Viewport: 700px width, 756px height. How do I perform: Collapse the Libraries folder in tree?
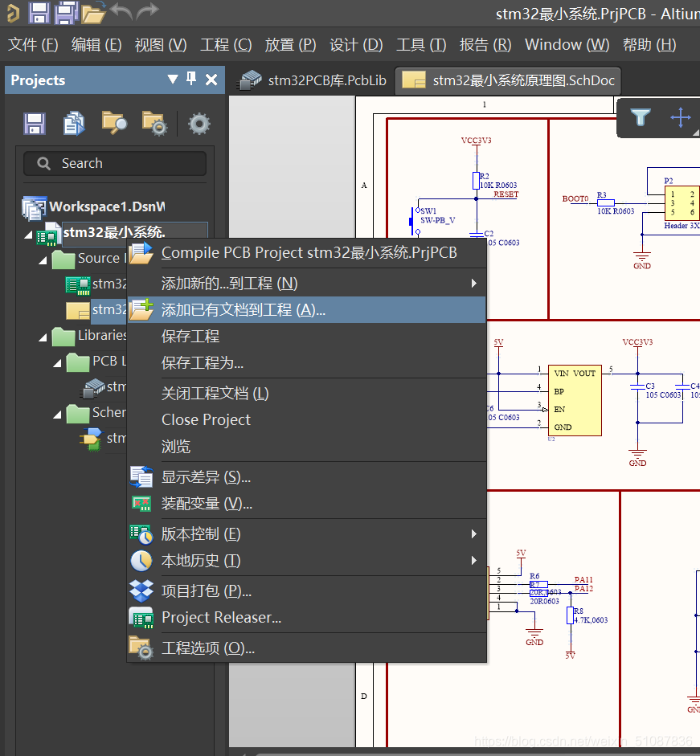tap(43, 337)
